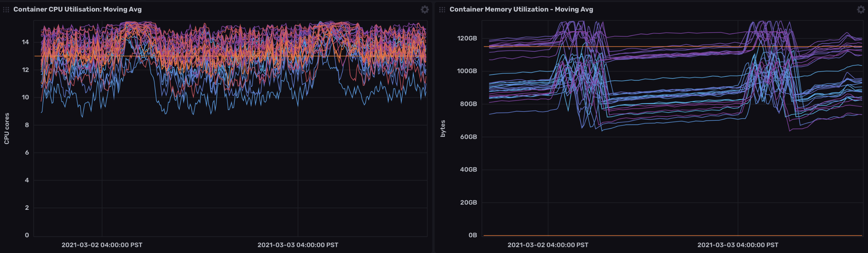Click the '60GB' memory axis tick
The width and height of the screenshot is (868, 253).
click(x=468, y=137)
